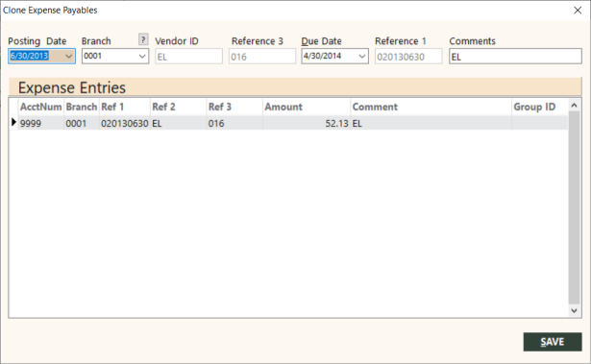
Task: Click the Ref 3 cell 016
Action: click(x=234, y=123)
